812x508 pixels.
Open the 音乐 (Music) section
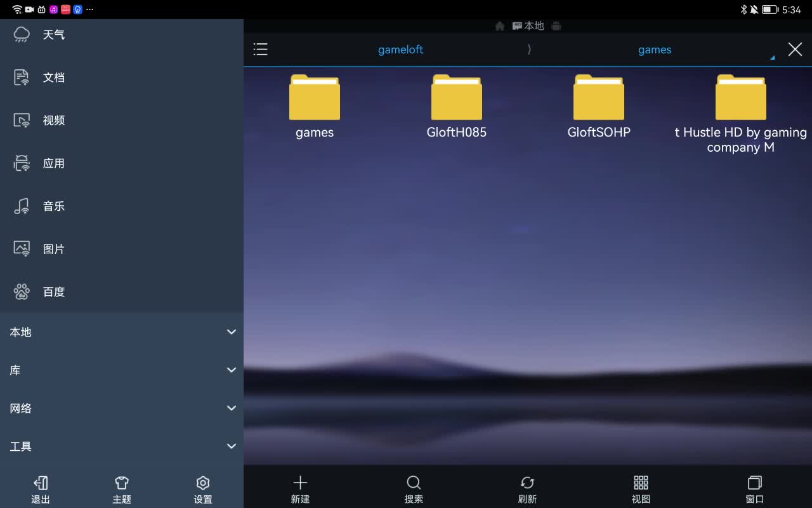coord(53,206)
